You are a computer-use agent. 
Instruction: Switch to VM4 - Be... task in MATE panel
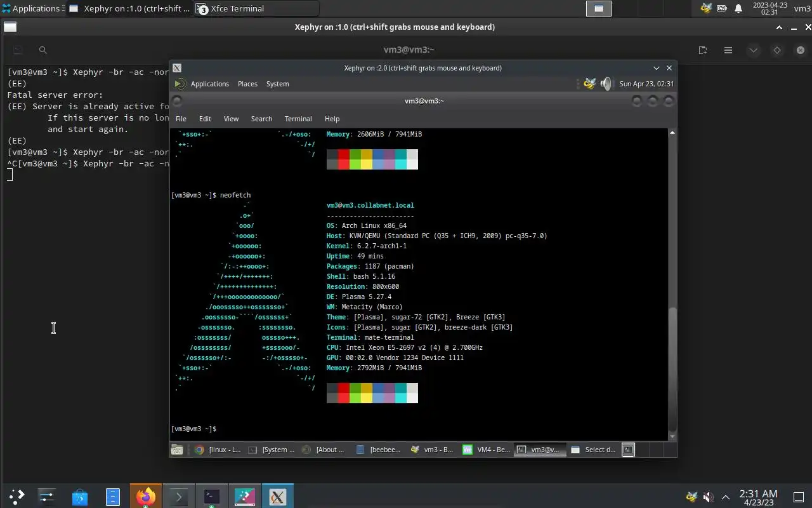tap(487, 450)
